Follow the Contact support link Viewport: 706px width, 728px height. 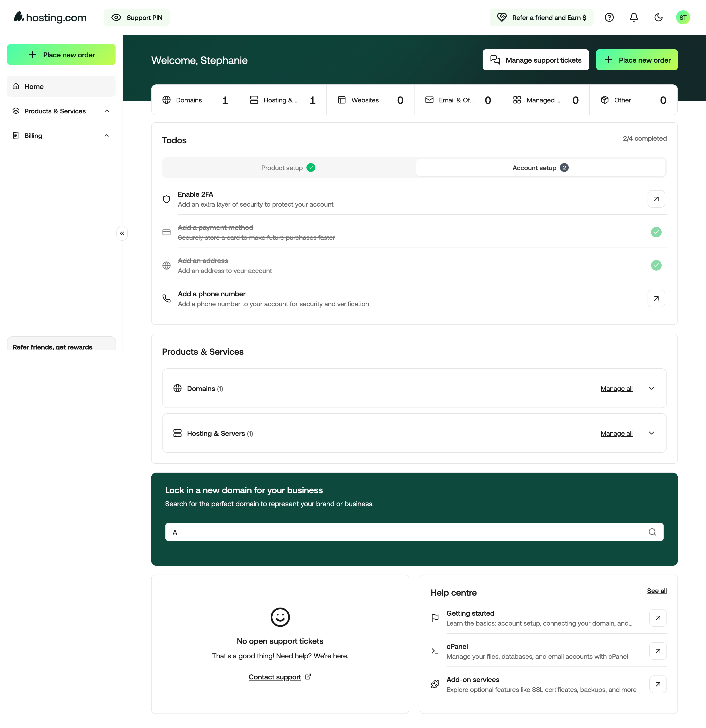point(275,677)
